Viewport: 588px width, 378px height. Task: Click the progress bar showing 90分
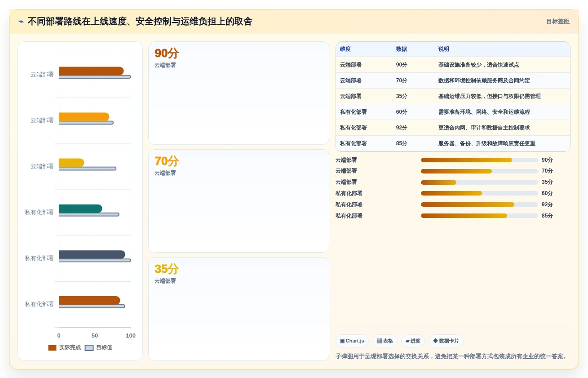pyautogui.click(x=479, y=160)
